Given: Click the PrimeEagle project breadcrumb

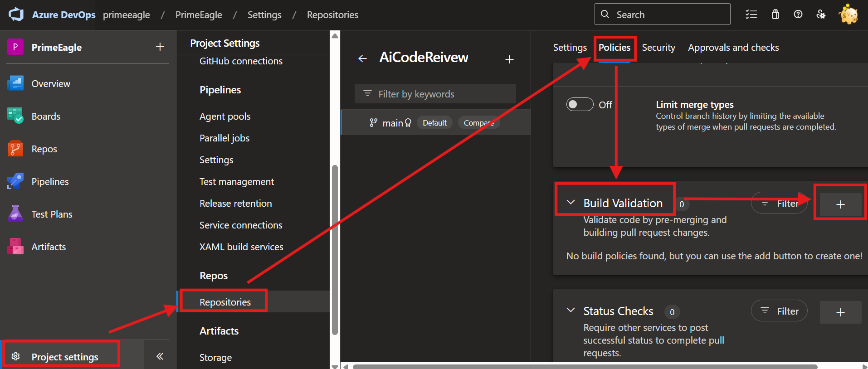Looking at the screenshot, I should [x=199, y=15].
